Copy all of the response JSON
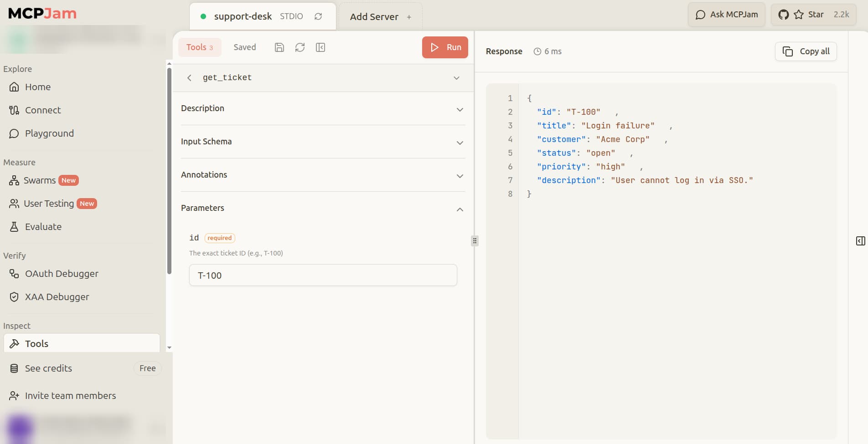 (x=806, y=51)
